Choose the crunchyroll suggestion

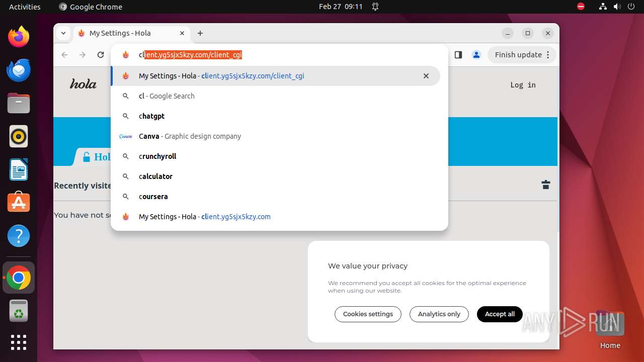coord(276,156)
